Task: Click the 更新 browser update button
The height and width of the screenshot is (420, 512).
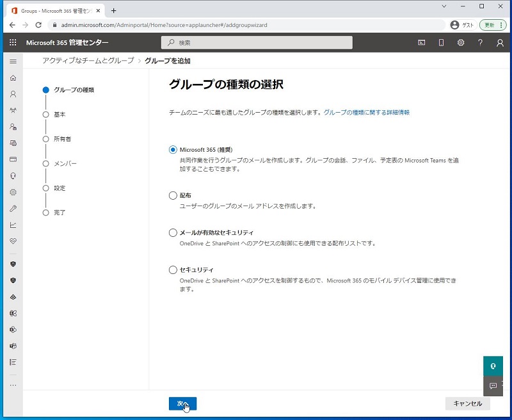Action: 492,25
